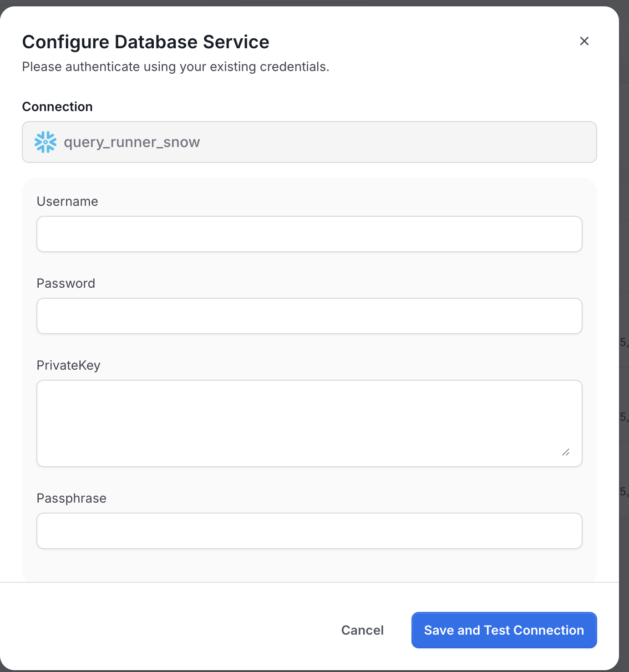Click the Passphrase field label
The image size is (629, 672).
point(71,498)
